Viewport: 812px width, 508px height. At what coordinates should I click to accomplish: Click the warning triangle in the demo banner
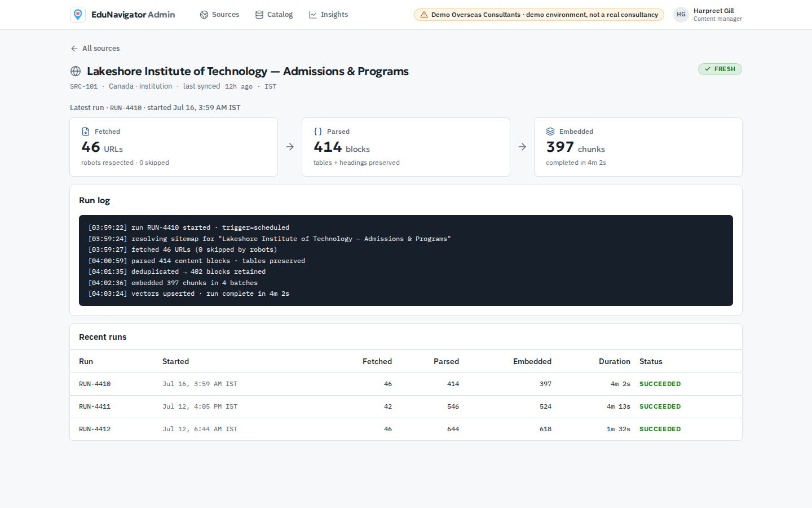424,15
